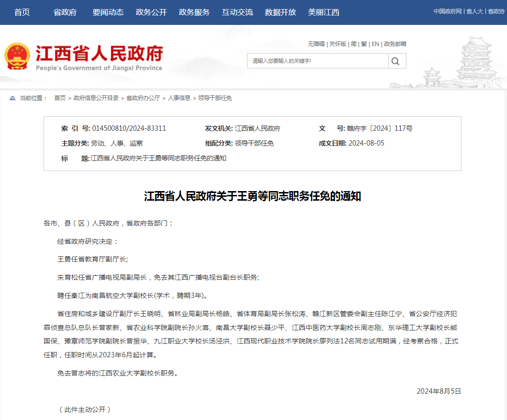The height and width of the screenshot is (420, 507).
Task: Open the 数据开放 menu item
Action: [280, 12]
